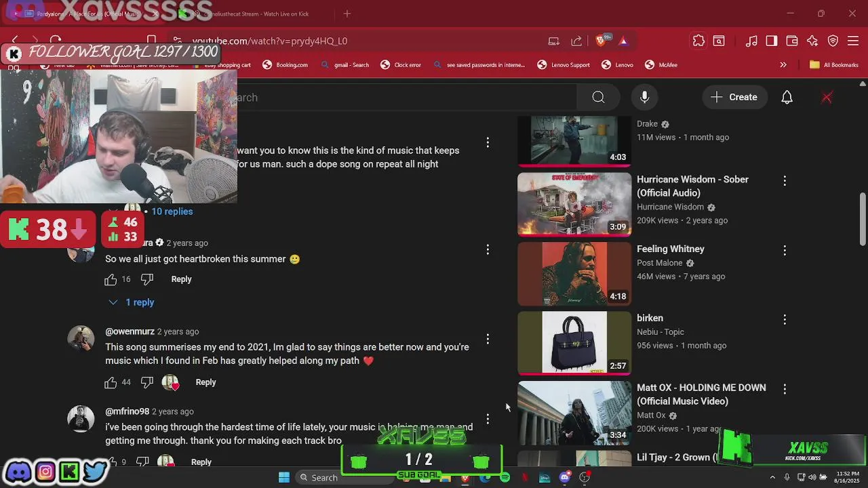
Task: Expand the hidden bookmarks chevron
Action: (x=783, y=65)
